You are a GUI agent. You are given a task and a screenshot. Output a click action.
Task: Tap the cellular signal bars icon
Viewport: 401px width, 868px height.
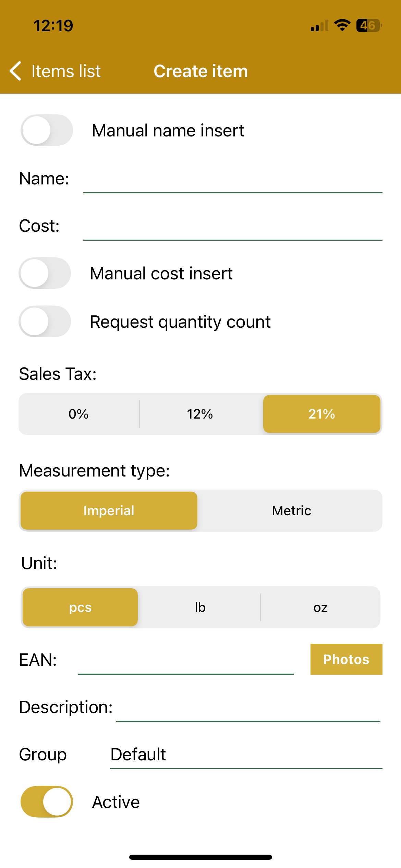tap(319, 26)
